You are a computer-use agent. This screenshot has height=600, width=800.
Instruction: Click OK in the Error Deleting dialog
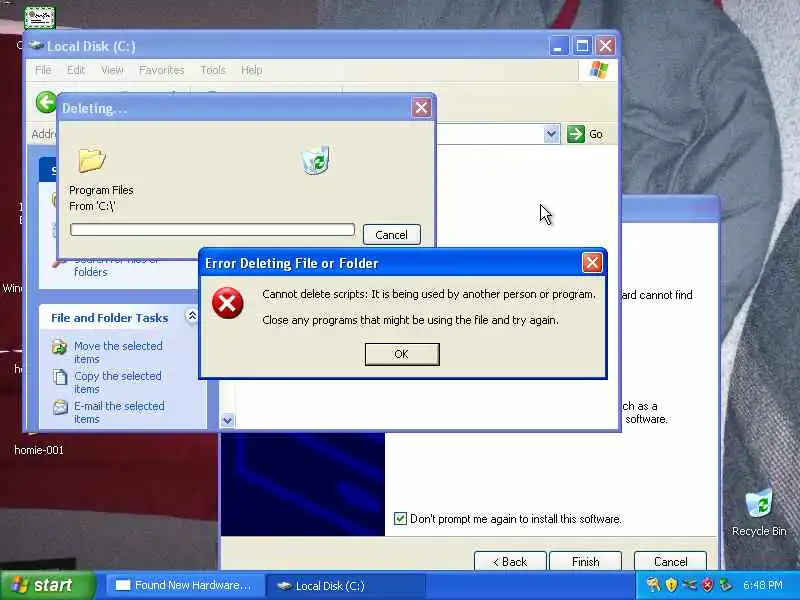point(402,354)
